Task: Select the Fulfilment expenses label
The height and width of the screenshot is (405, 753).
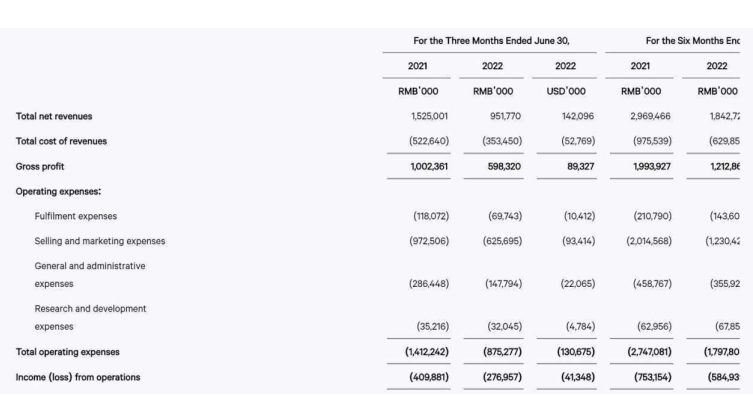Action: pos(75,216)
